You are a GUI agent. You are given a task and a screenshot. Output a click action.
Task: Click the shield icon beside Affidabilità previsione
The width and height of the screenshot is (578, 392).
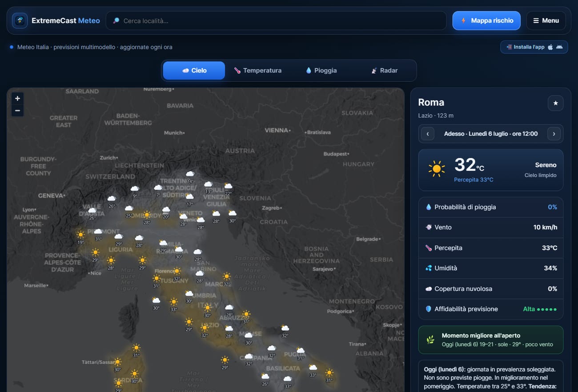click(429, 309)
